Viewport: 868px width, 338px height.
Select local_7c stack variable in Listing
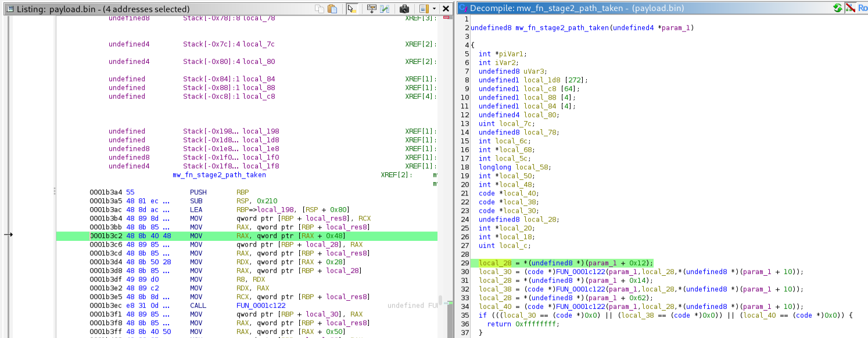pyautogui.click(x=259, y=44)
